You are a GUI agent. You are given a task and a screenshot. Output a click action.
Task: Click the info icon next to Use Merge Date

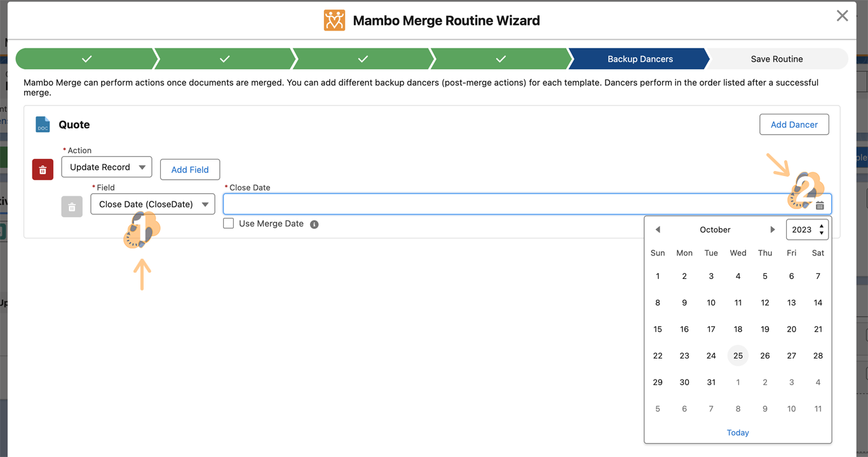[x=314, y=224]
